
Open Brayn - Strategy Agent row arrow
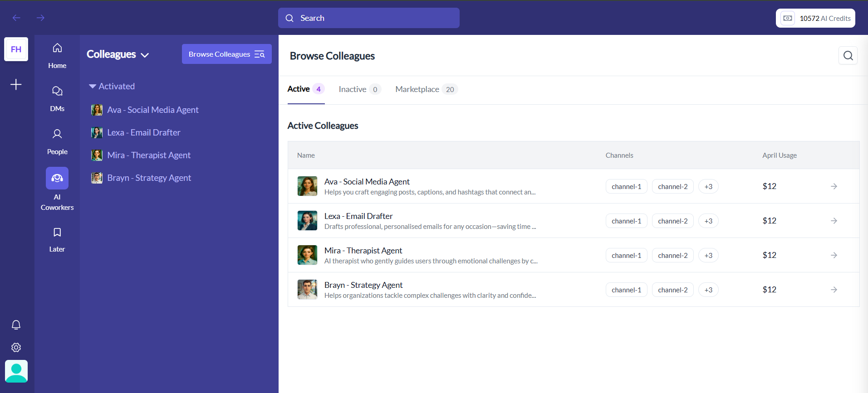click(834, 290)
